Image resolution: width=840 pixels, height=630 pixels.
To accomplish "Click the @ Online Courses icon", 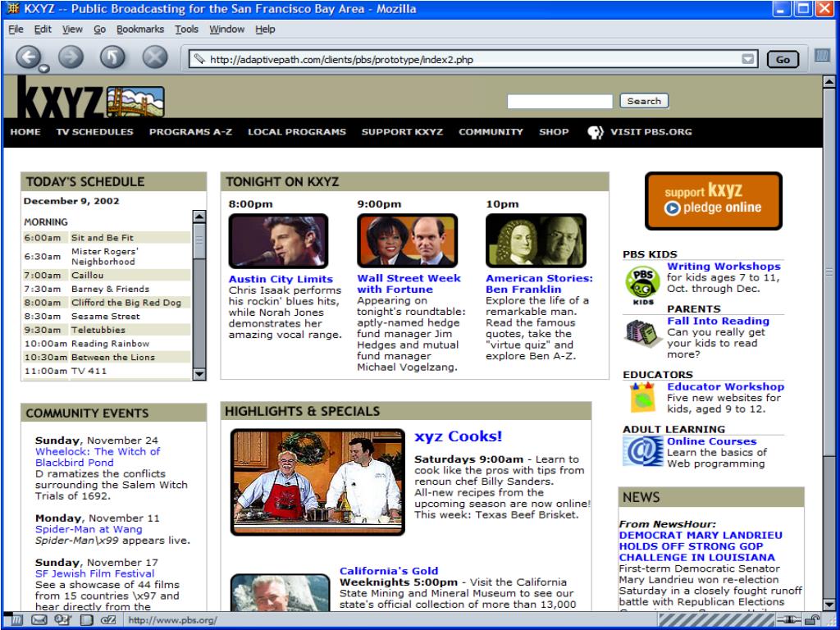I will [x=642, y=452].
